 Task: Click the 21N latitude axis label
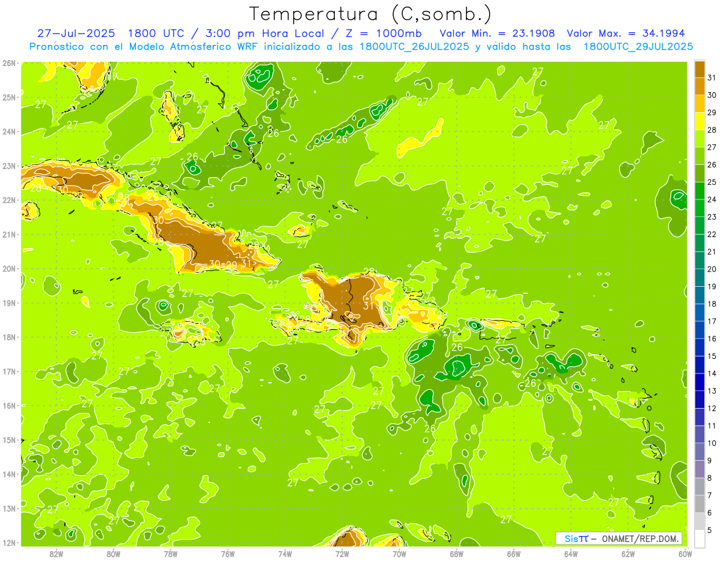[x=9, y=235]
